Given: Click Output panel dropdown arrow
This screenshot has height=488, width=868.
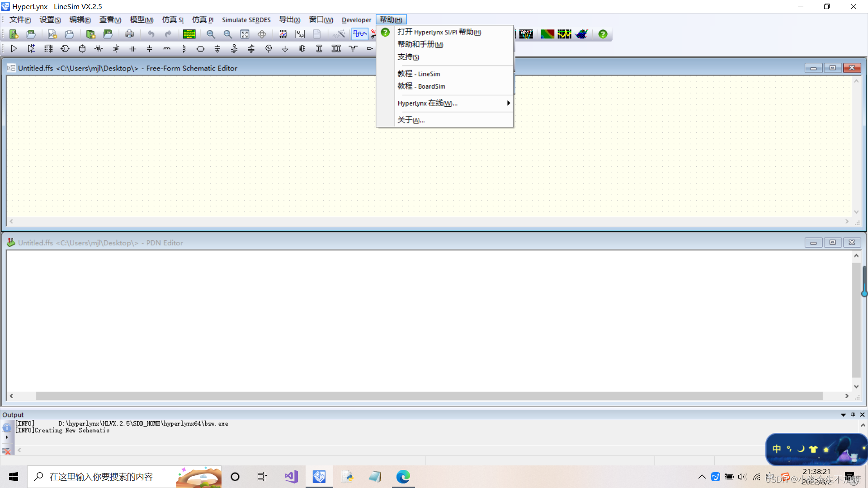Looking at the screenshot, I should [x=843, y=415].
